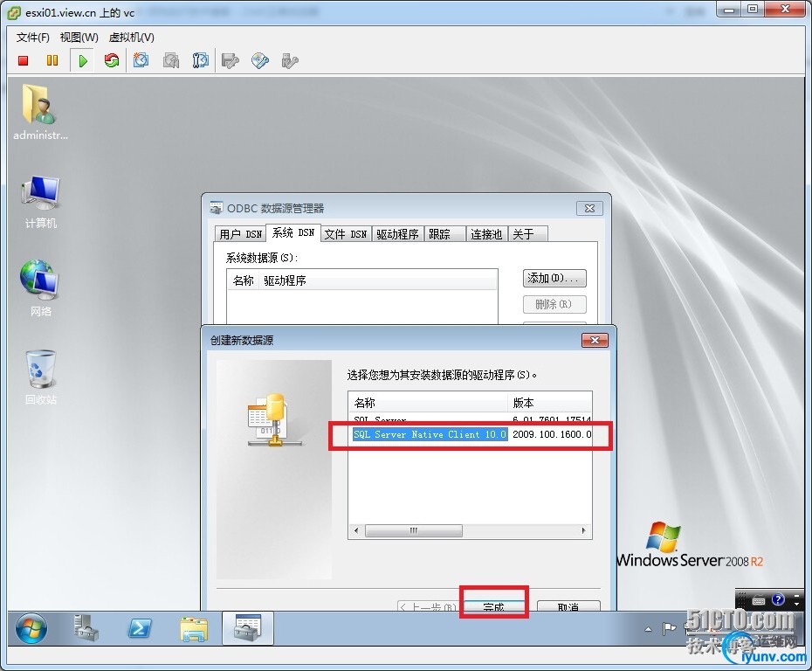Open Windows Explorer from the taskbar

pos(194,629)
